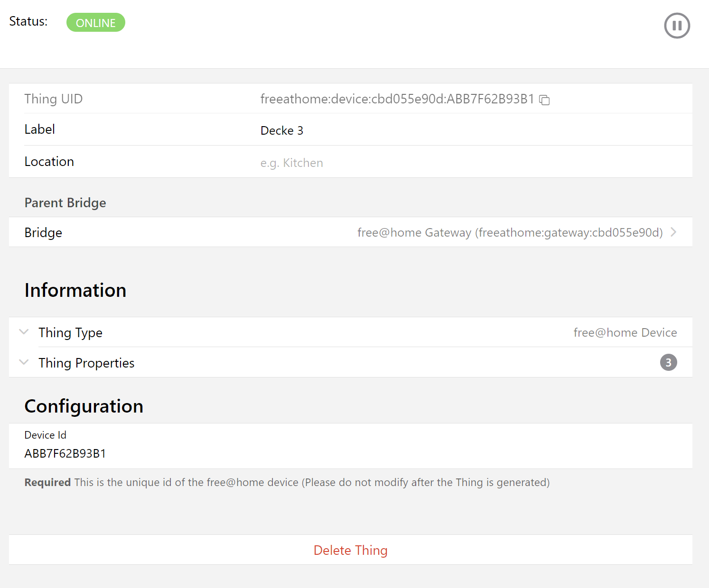Click the Location field placeholder e.g. Kitchen
Image resolution: width=709 pixels, height=588 pixels.
pyautogui.click(x=291, y=162)
